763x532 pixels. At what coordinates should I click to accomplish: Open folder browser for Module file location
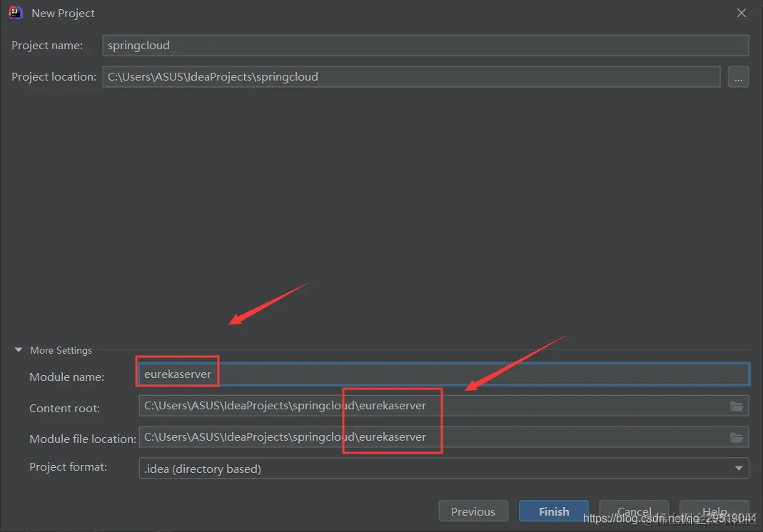pyautogui.click(x=737, y=438)
